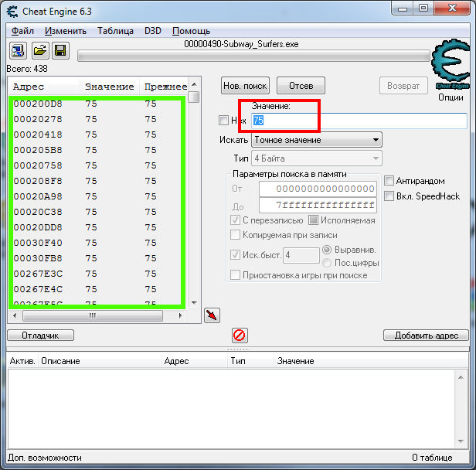This screenshot has height=470, width=476.
Task: Open Опции settings link
Action: click(450, 97)
